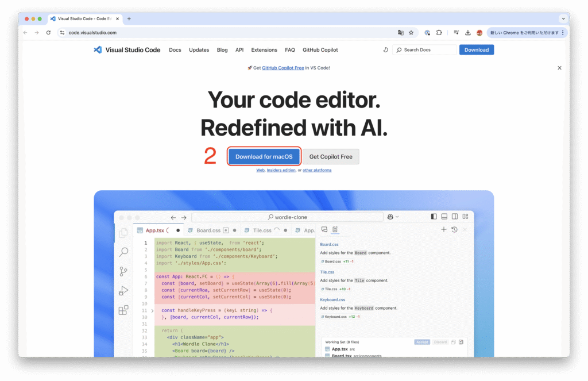588x381 pixels.
Task: Click the Run and Debug icon in the preview
Action: (123, 291)
